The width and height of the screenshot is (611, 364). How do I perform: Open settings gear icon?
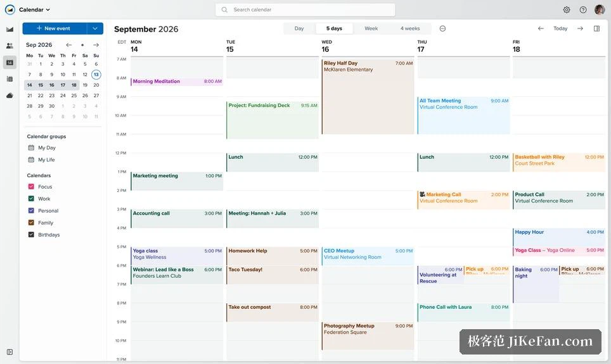click(x=567, y=9)
